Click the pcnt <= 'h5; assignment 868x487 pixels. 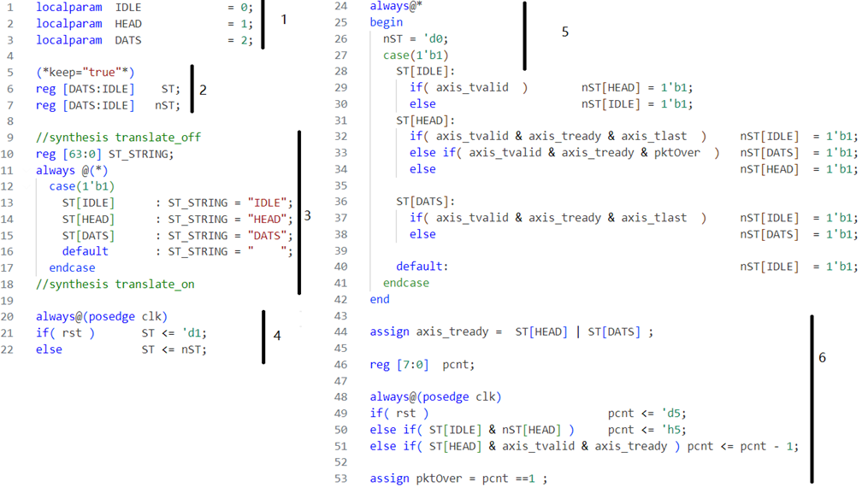[x=647, y=430]
